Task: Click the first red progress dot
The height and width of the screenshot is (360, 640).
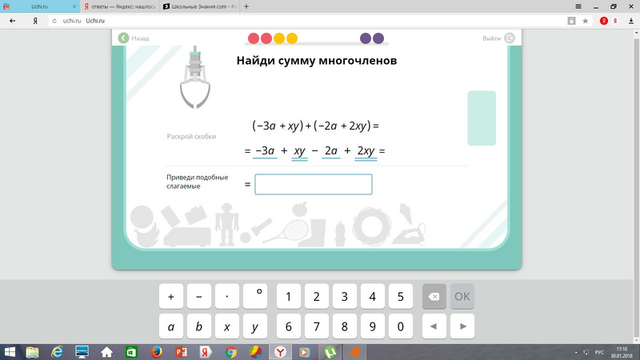Action: pyautogui.click(x=253, y=38)
